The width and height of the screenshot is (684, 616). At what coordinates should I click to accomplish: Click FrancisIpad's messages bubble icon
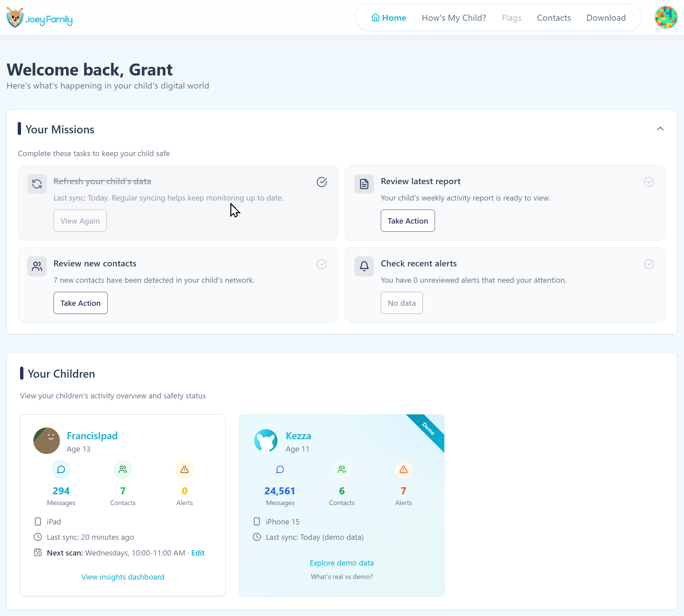[x=61, y=469]
